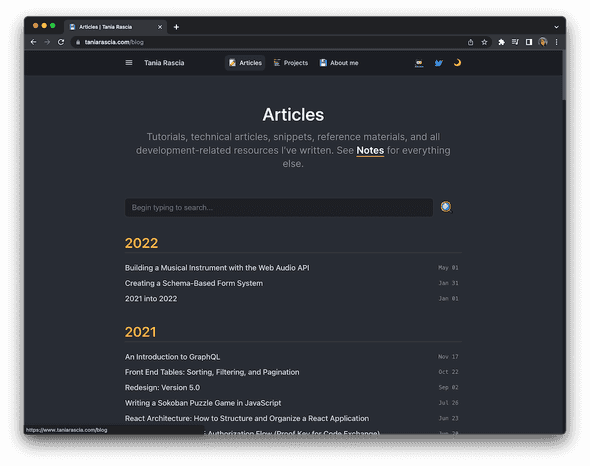Click the share icon in address bar
This screenshot has width=590, height=466.
[470, 42]
